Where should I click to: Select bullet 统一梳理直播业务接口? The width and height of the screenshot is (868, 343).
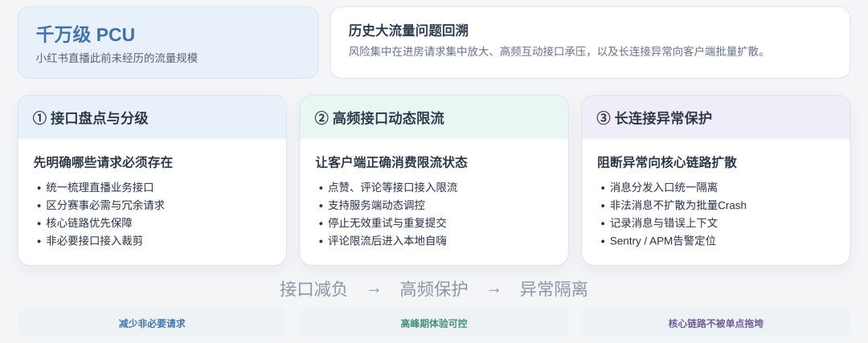tap(100, 187)
